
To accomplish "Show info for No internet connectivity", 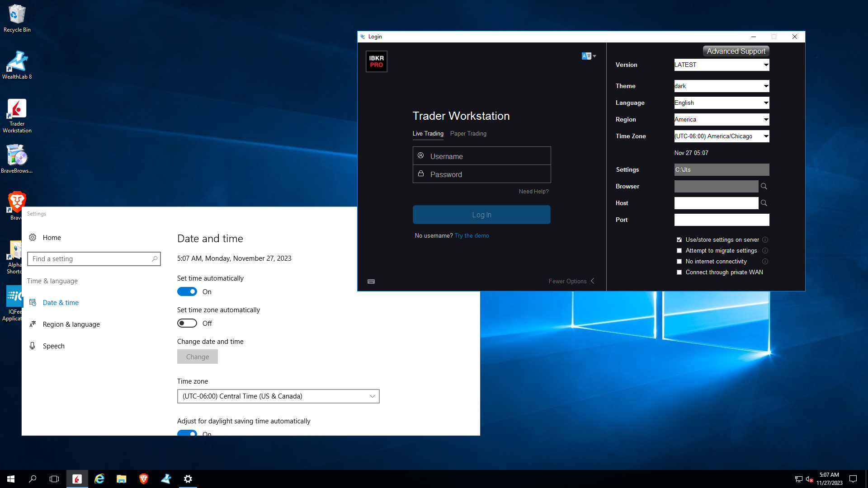I will [x=765, y=262].
